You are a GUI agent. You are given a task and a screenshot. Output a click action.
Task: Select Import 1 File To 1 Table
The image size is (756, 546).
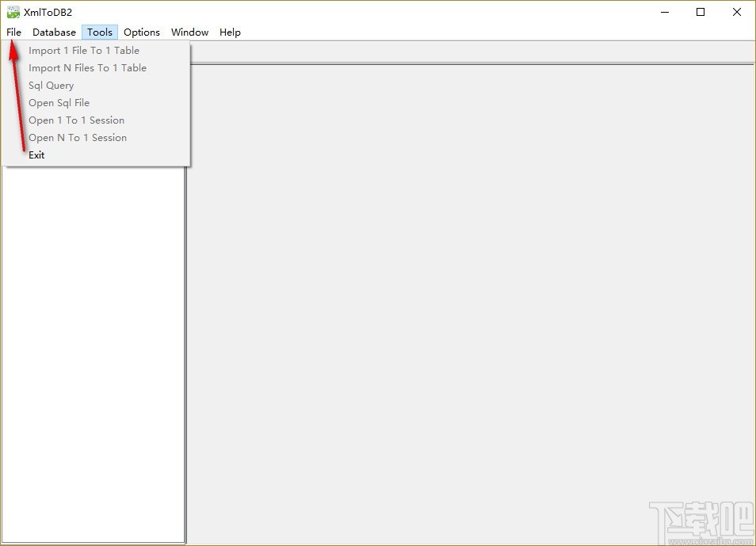(x=83, y=50)
